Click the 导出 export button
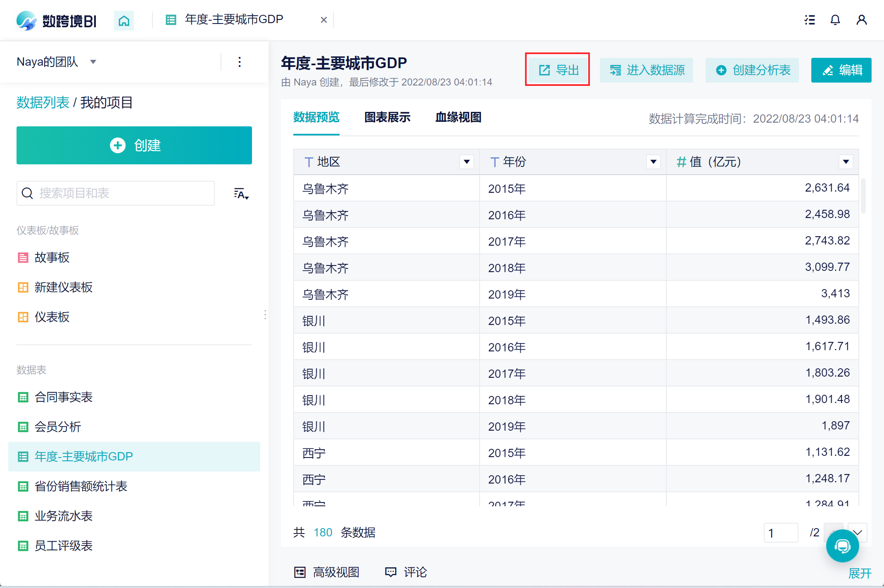 click(558, 70)
